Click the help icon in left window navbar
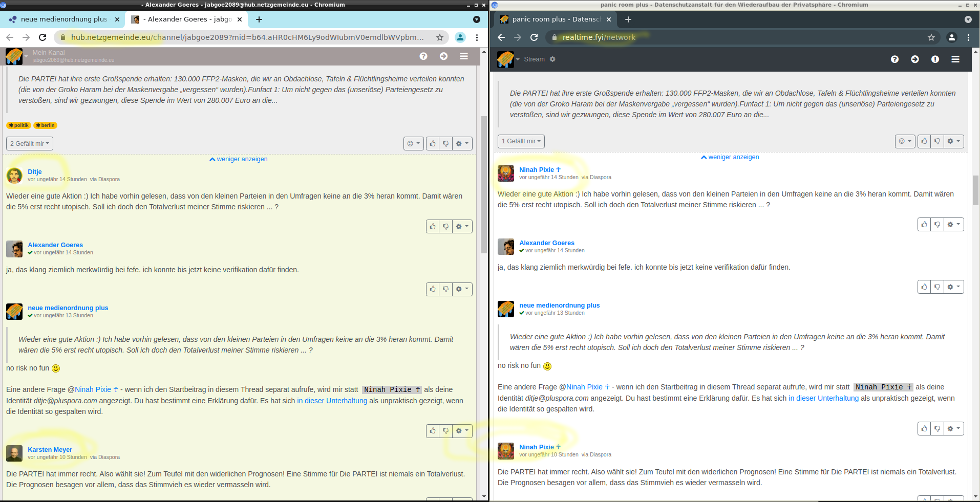The width and height of the screenshot is (980, 502). click(423, 56)
